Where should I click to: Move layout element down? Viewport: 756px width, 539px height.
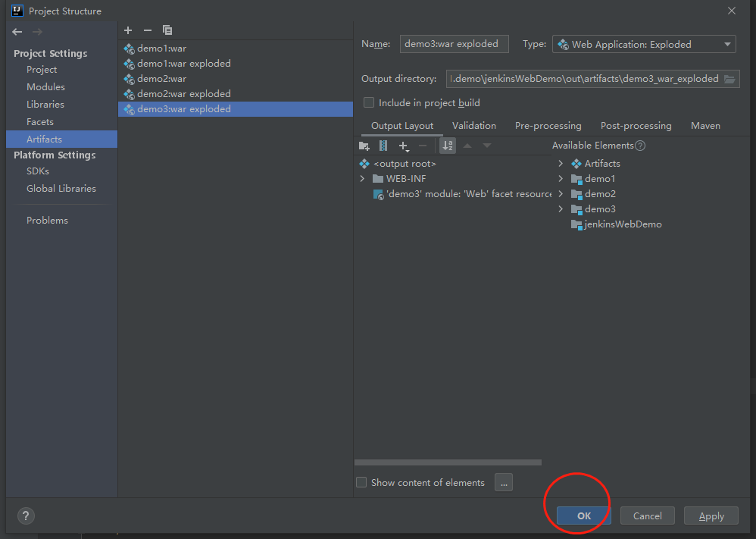(x=487, y=146)
